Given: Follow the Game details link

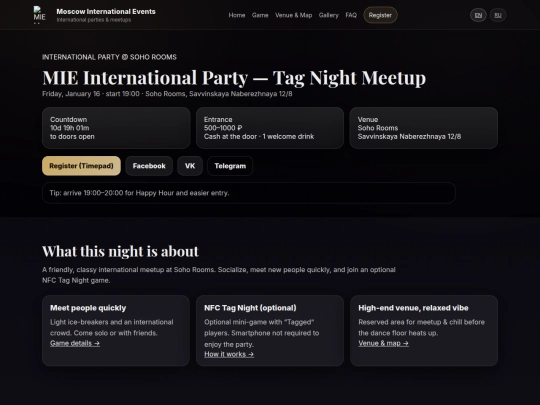Looking at the screenshot, I should tap(75, 343).
